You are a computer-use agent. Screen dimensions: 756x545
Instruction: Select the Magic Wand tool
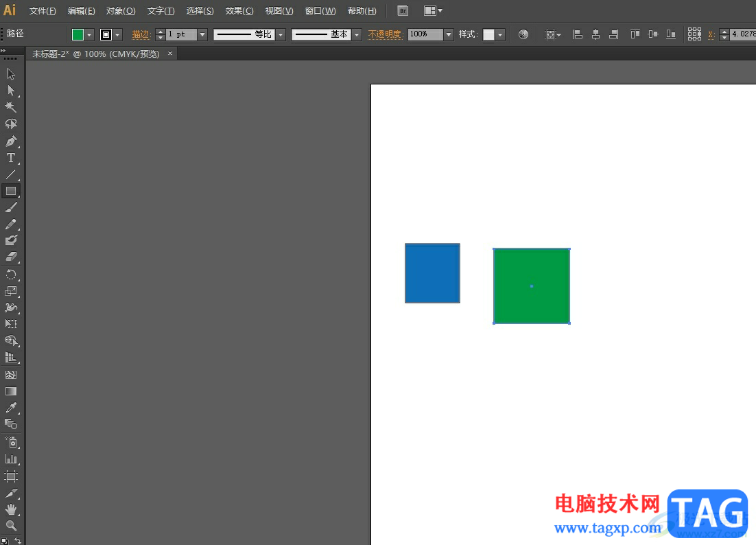tap(11, 107)
